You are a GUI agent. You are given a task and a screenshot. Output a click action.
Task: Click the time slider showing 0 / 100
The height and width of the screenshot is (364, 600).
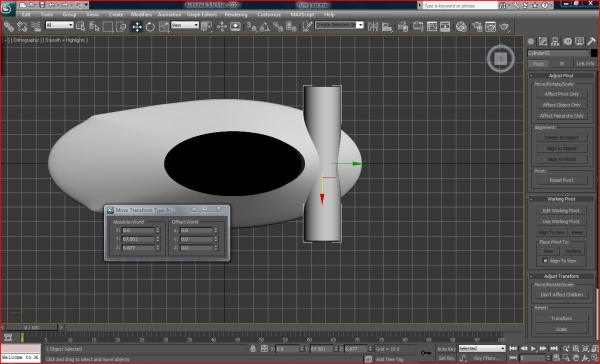(31, 328)
